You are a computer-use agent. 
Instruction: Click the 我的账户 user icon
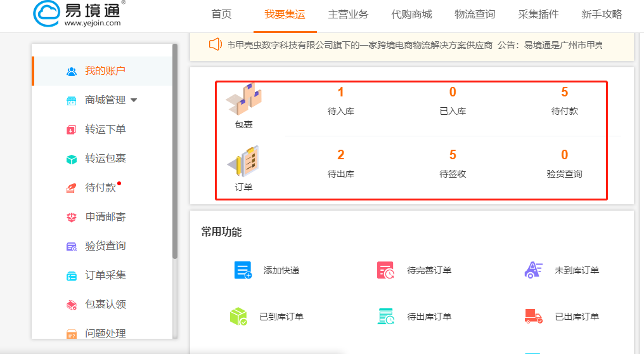point(72,72)
